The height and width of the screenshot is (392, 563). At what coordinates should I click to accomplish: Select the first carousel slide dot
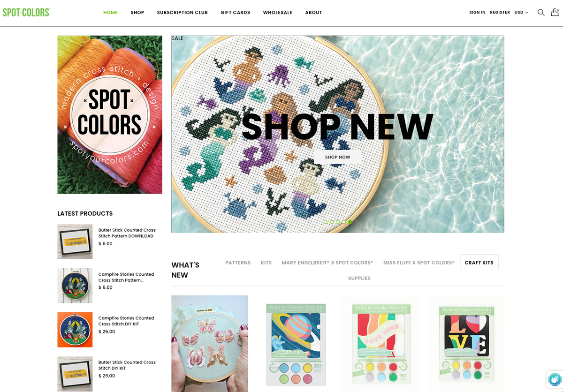[x=326, y=222]
